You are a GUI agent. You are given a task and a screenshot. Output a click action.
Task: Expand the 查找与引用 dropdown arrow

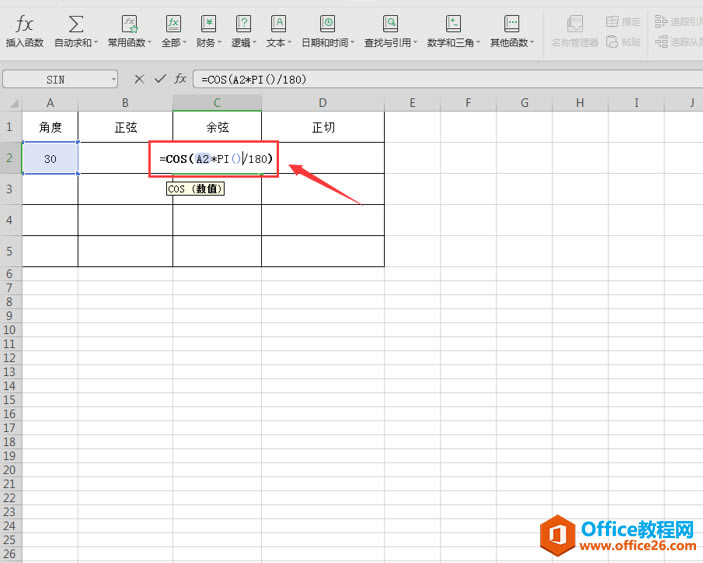click(415, 43)
